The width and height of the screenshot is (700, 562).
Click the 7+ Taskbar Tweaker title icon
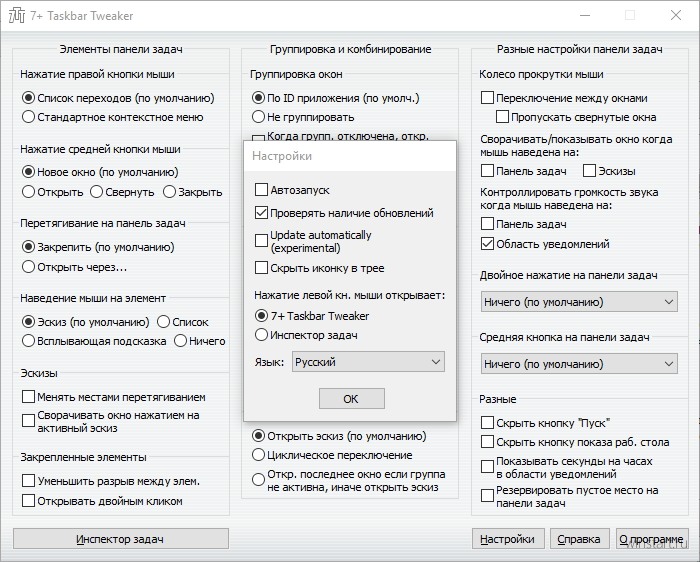[x=17, y=16]
